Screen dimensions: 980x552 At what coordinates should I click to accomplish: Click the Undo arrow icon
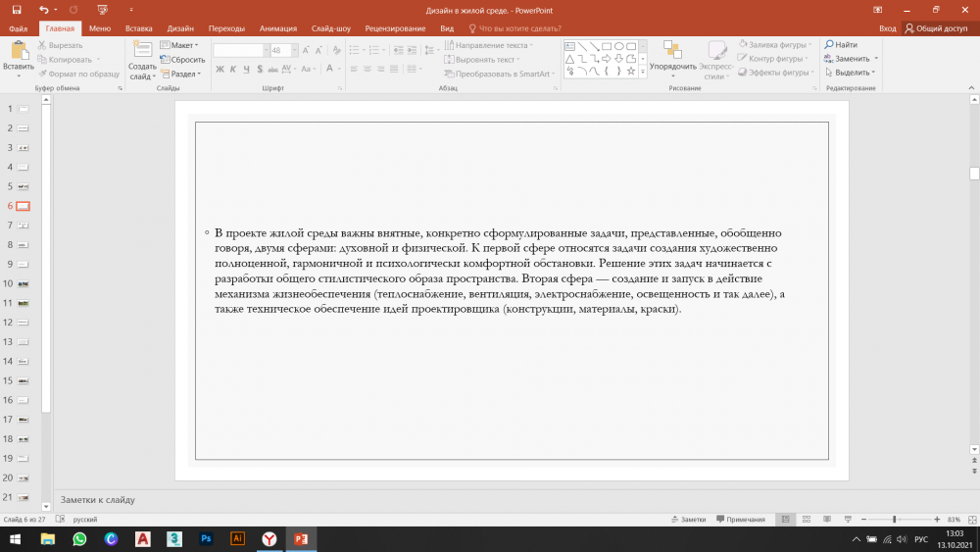coord(42,9)
